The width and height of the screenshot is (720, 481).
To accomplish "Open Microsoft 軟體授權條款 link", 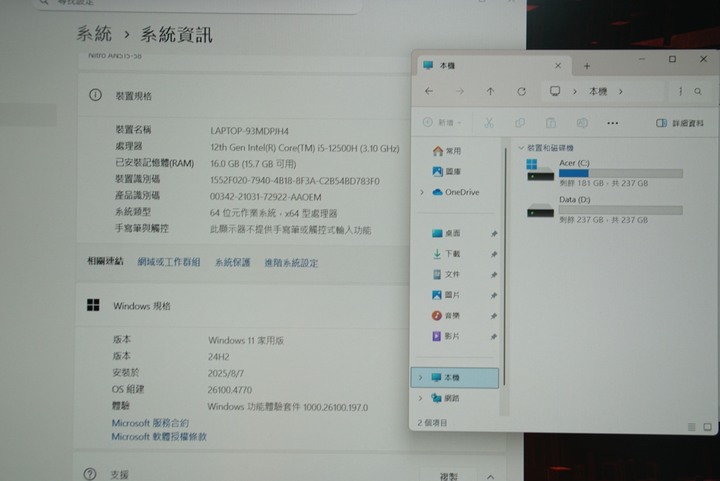I will [x=159, y=436].
